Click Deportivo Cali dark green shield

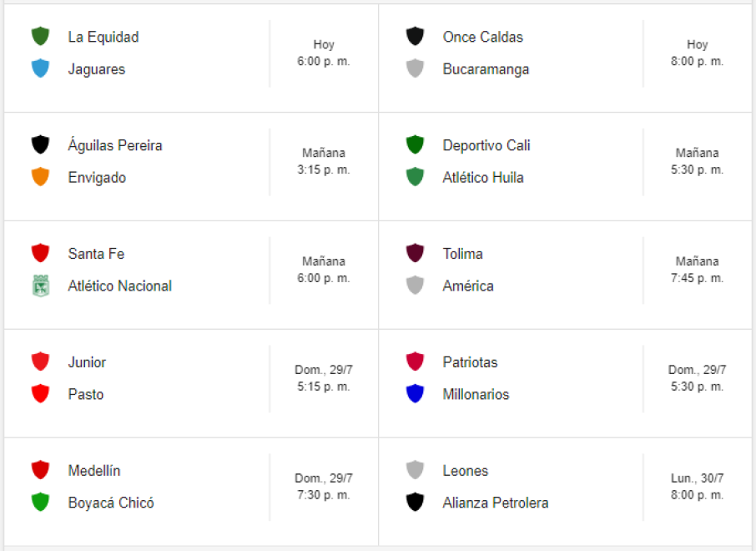coord(415,144)
